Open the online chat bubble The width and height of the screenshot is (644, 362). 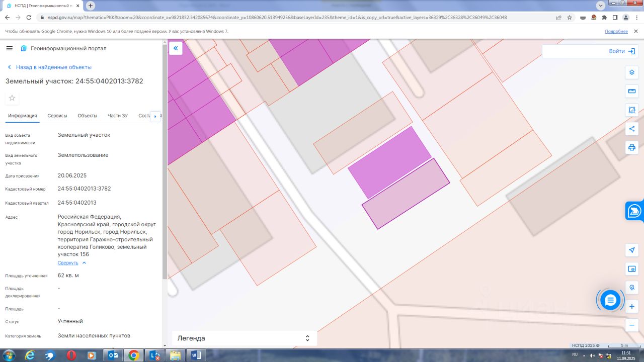[610, 300]
